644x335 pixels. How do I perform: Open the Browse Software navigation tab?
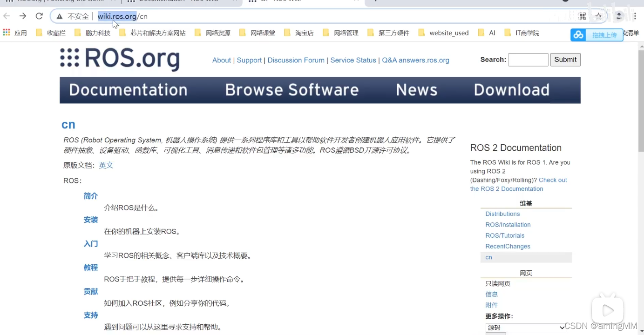(292, 90)
